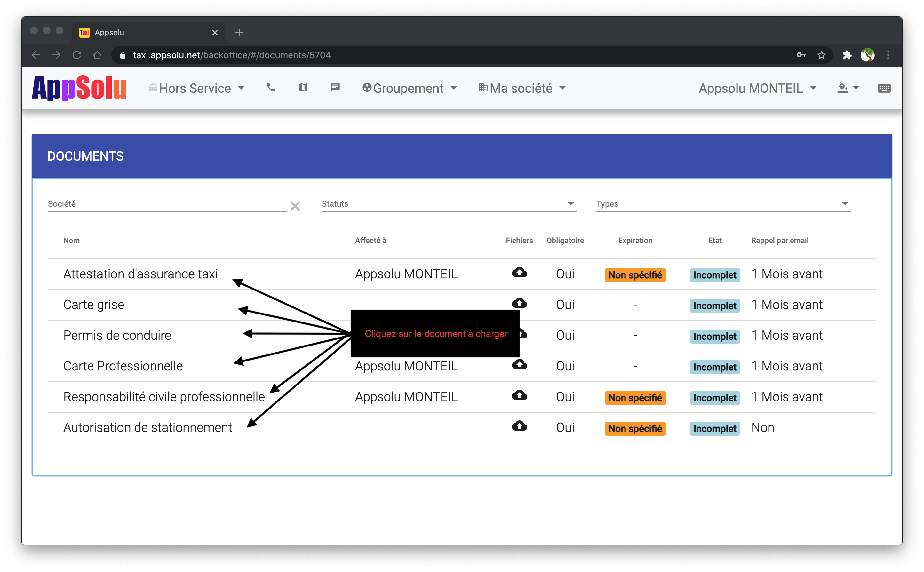Image resolution: width=924 pixels, height=572 pixels.
Task: Click the Société input field
Action: click(166, 204)
